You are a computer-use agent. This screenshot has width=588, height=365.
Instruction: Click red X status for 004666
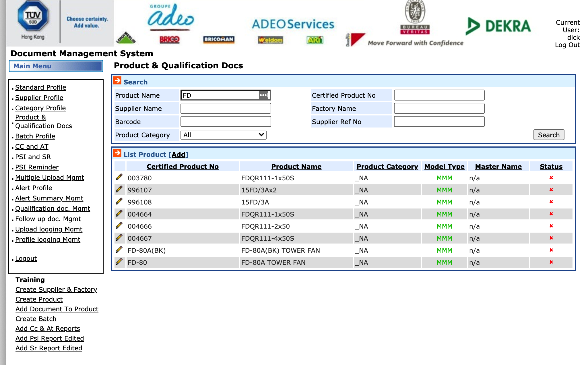(x=551, y=226)
